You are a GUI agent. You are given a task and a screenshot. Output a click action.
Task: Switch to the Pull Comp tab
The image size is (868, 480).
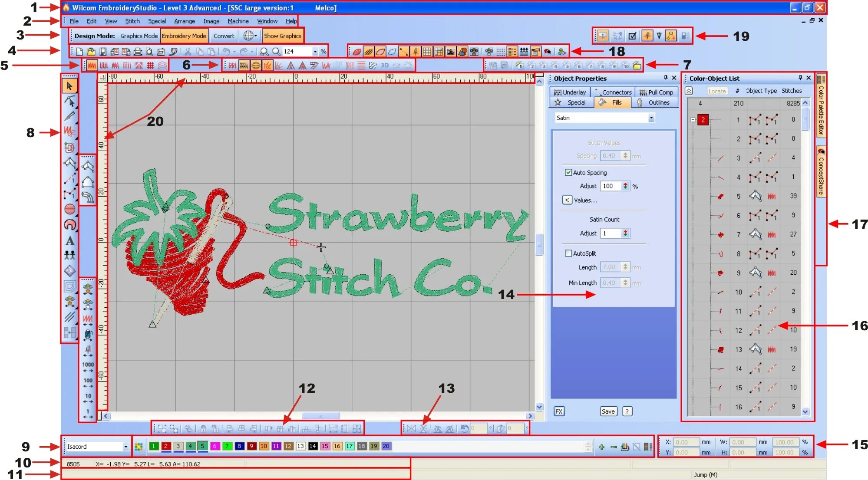[656, 92]
